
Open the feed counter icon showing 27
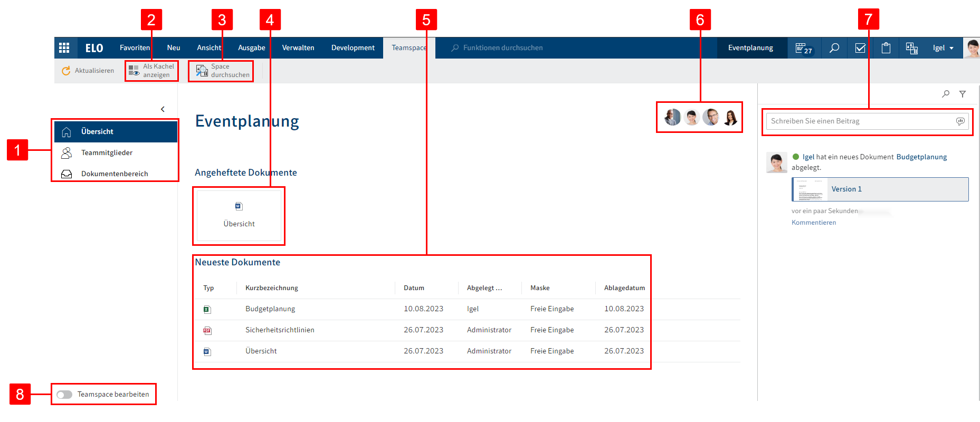coord(804,49)
